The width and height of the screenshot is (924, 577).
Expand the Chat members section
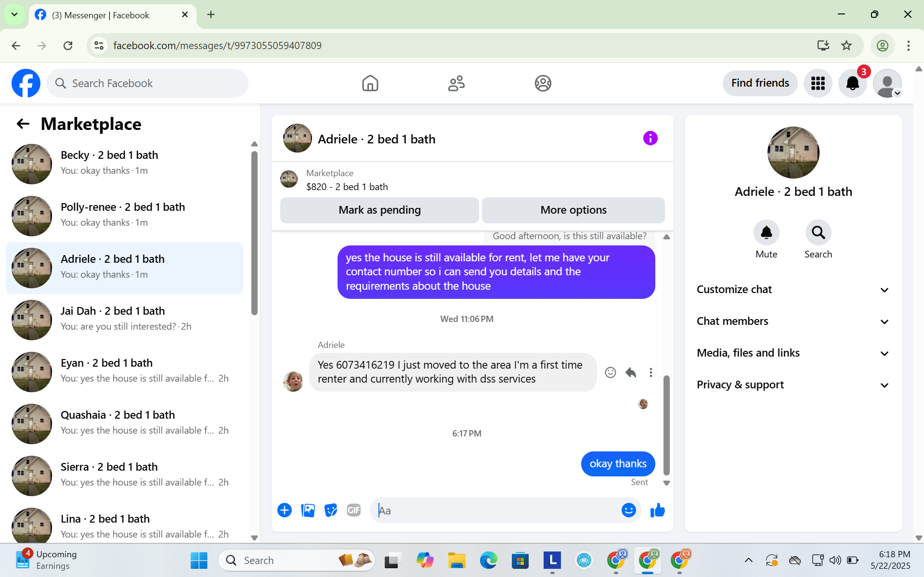point(793,321)
